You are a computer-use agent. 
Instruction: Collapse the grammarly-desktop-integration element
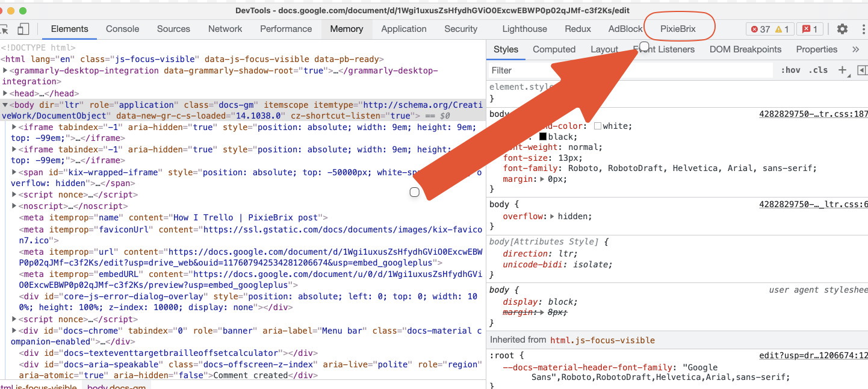(6, 70)
